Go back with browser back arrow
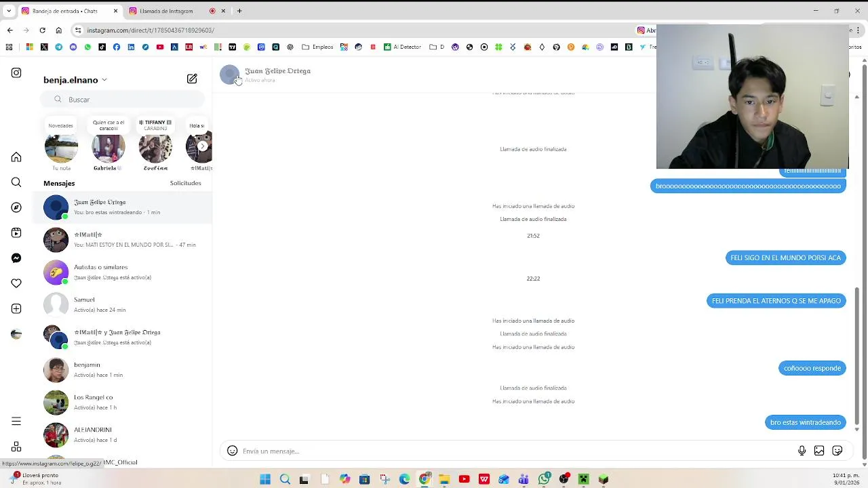This screenshot has height=488, width=868. [9, 30]
